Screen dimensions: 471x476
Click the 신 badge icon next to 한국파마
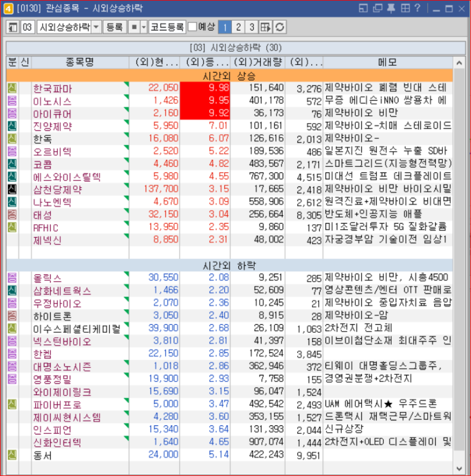(12, 88)
